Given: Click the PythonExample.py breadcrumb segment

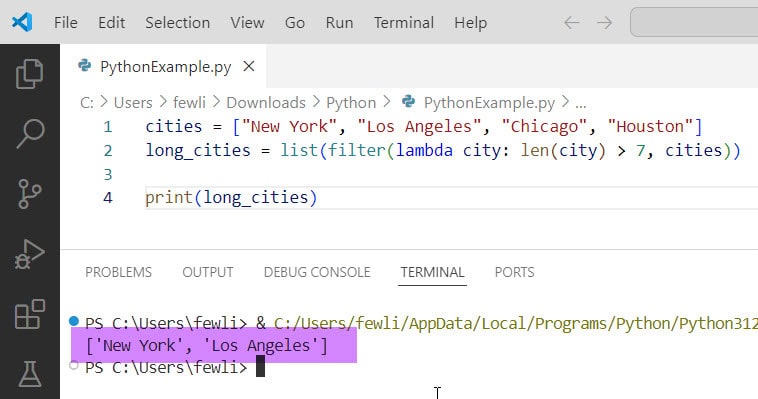Looking at the screenshot, I should pos(489,103).
